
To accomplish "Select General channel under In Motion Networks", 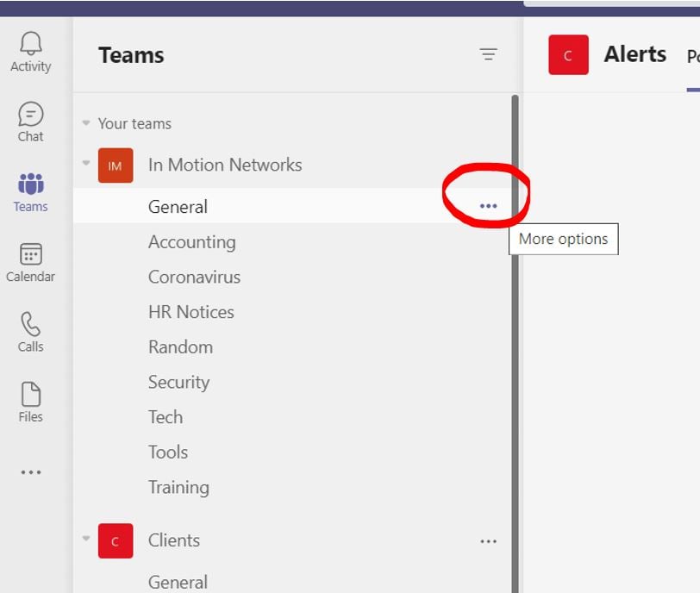I will pyautogui.click(x=292, y=206).
